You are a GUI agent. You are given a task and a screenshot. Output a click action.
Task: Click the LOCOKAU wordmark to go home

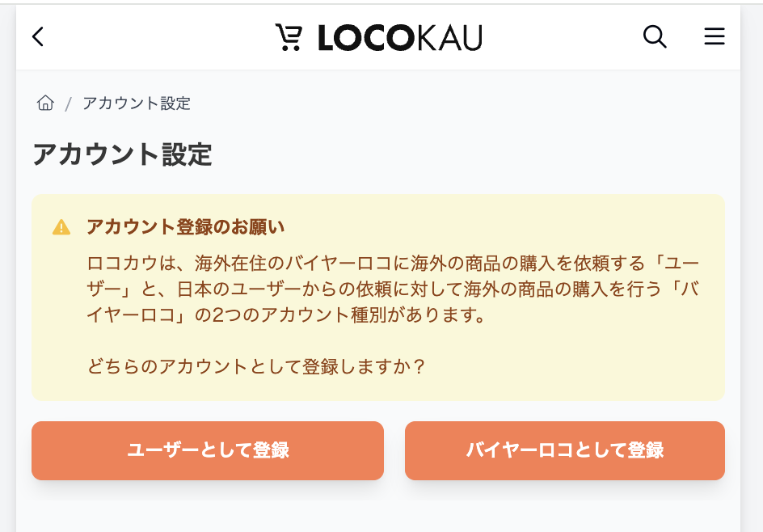(x=399, y=36)
